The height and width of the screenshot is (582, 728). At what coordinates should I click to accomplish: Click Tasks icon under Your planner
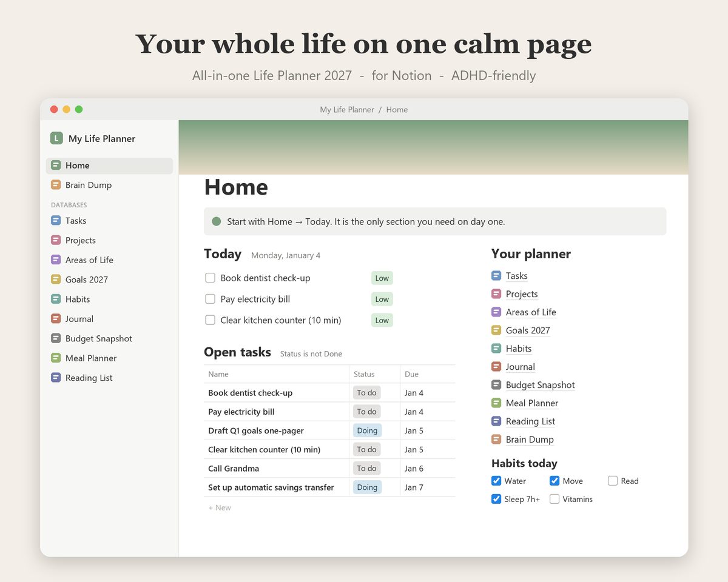click(496, 276)
